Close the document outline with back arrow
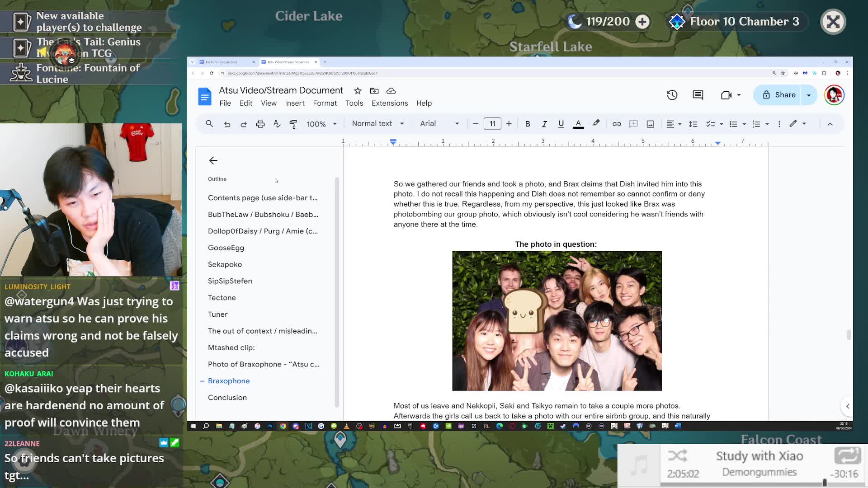The width and height of the screenshot is (868, 488). click(x=213, y=160)
